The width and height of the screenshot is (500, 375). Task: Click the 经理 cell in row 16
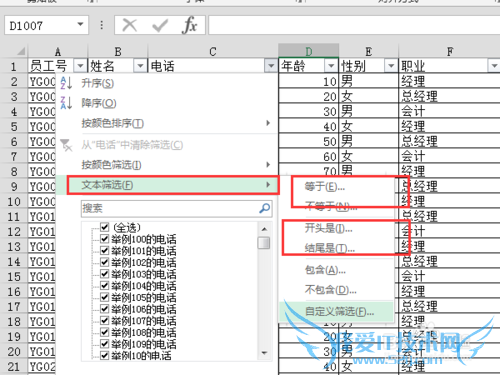[449, 291]
